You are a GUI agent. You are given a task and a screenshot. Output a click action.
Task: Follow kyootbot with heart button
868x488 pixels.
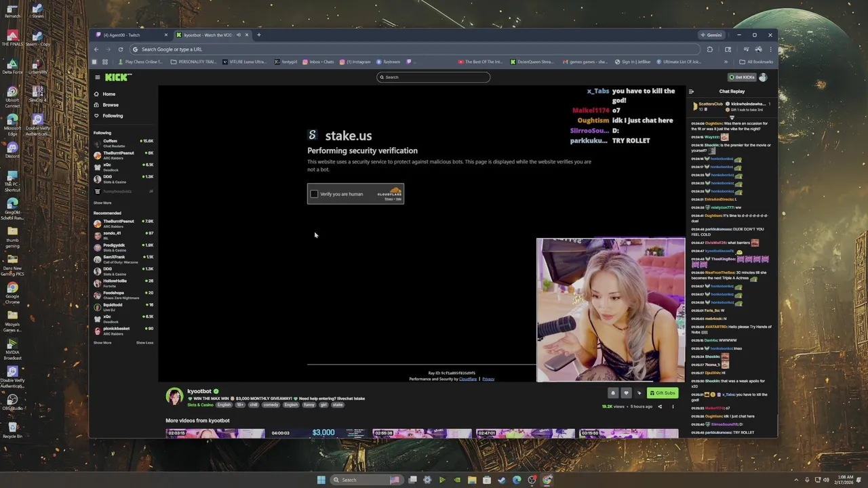(626, 393)
